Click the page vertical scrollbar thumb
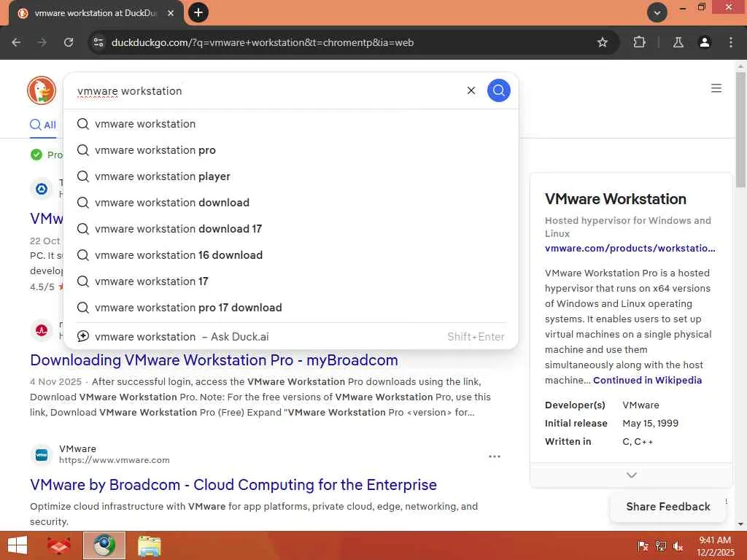 click(x=740, y=128)
